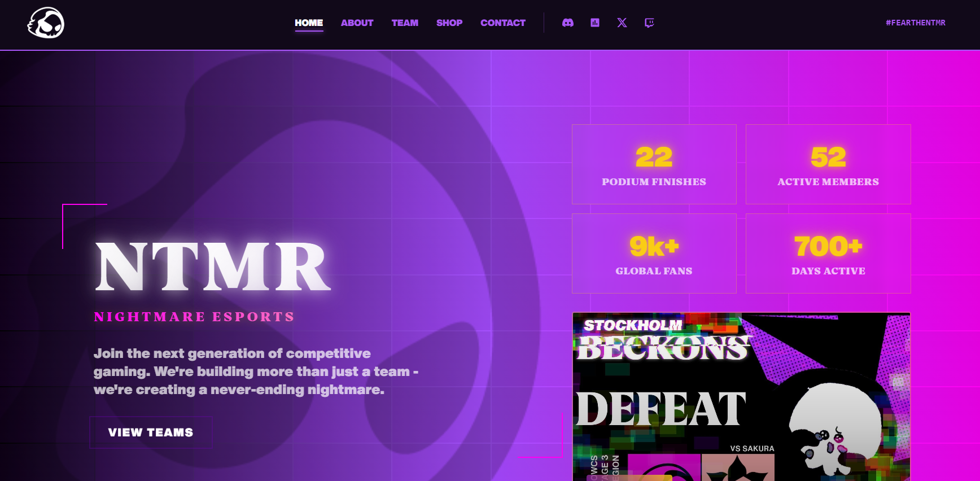
Task: Open the CONTACT nav item
Action: click(503, 23)
